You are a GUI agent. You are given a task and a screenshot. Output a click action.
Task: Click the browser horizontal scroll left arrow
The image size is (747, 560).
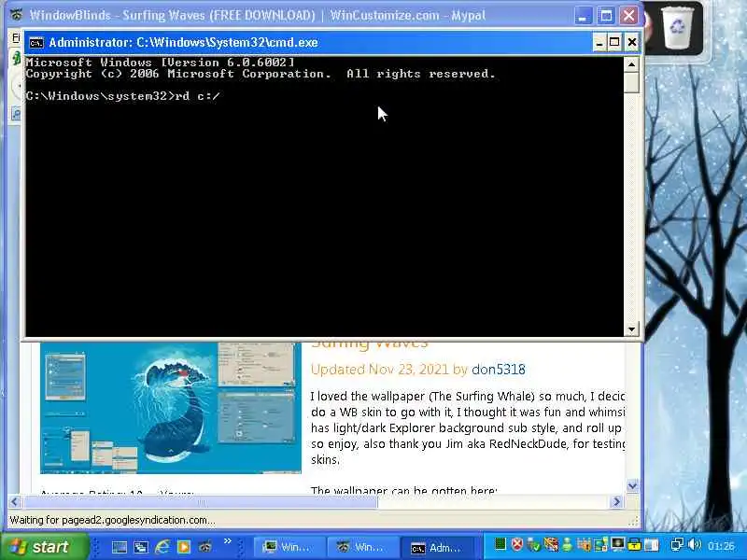[14, 501]
